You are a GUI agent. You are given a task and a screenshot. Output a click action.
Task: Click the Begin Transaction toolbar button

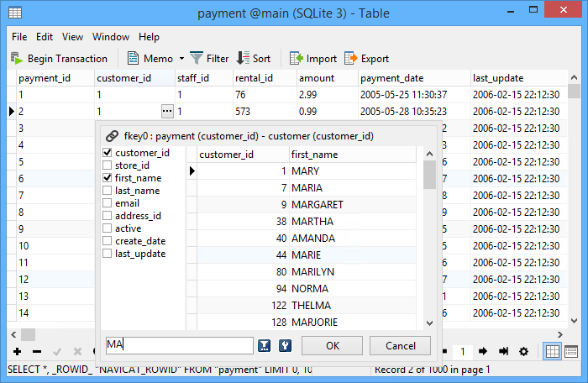tap(60, 59)
